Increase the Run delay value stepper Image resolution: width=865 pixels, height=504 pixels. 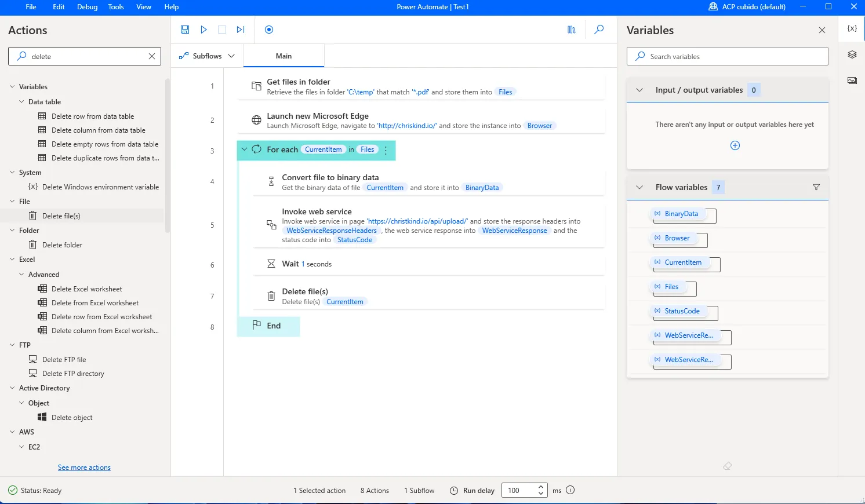540,487
